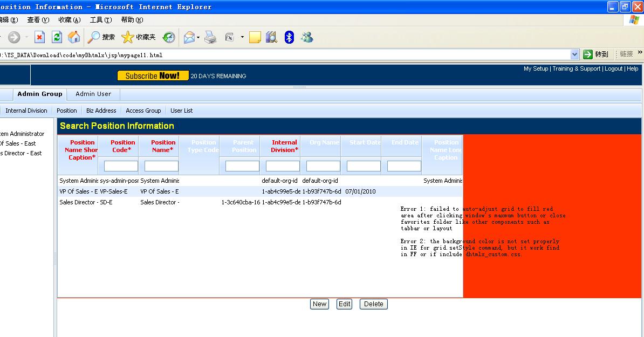644x337 pixels.
Task: Click the Bluetooth toolbar icon
Action: (289, 37)
